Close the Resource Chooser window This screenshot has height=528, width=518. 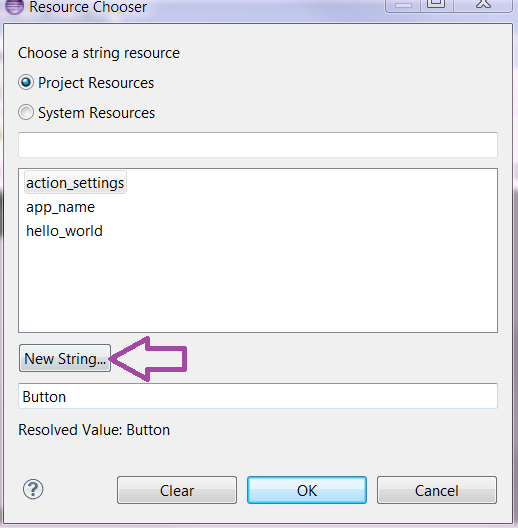(483, 5)
